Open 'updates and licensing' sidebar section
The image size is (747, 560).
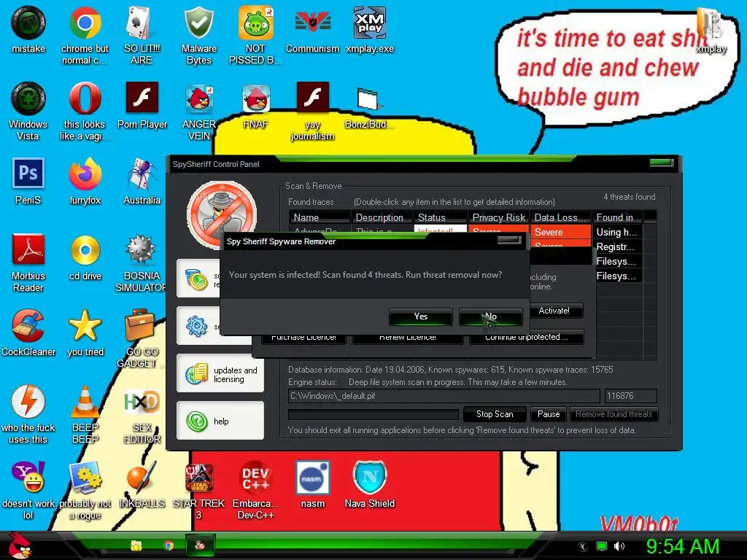(220, 374)
